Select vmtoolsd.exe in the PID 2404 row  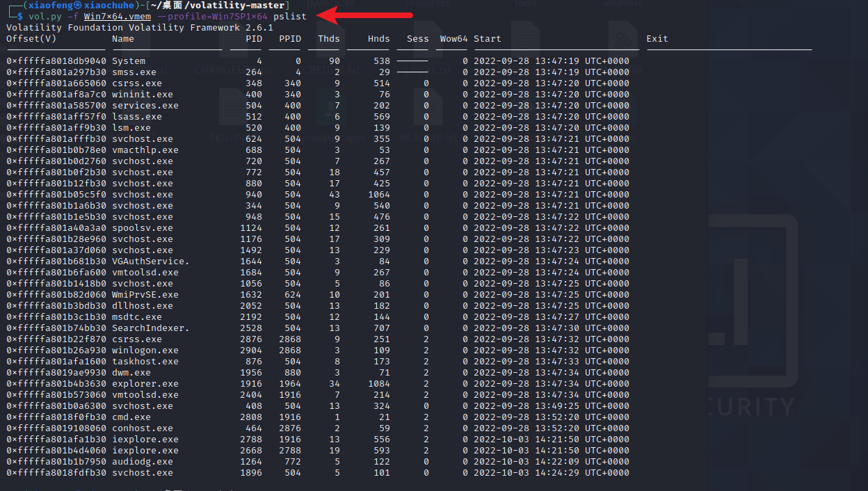click(145, 394)
